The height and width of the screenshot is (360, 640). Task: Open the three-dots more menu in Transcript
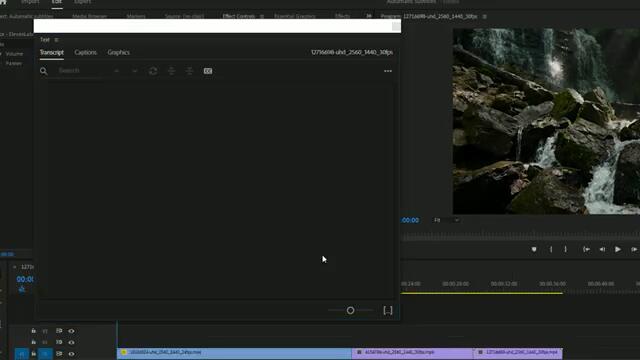click(x=388, y=71)
